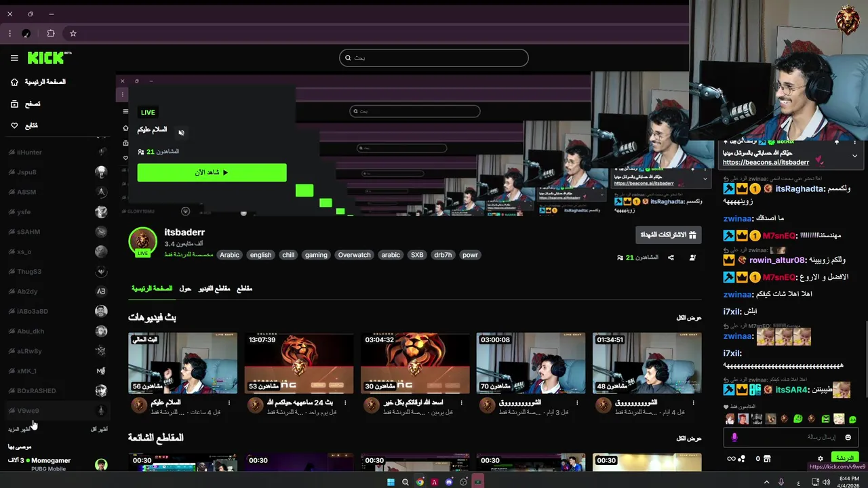868x488 pixels.
Task: Open the ysfe channel in the sidebar
Action: 58,212
